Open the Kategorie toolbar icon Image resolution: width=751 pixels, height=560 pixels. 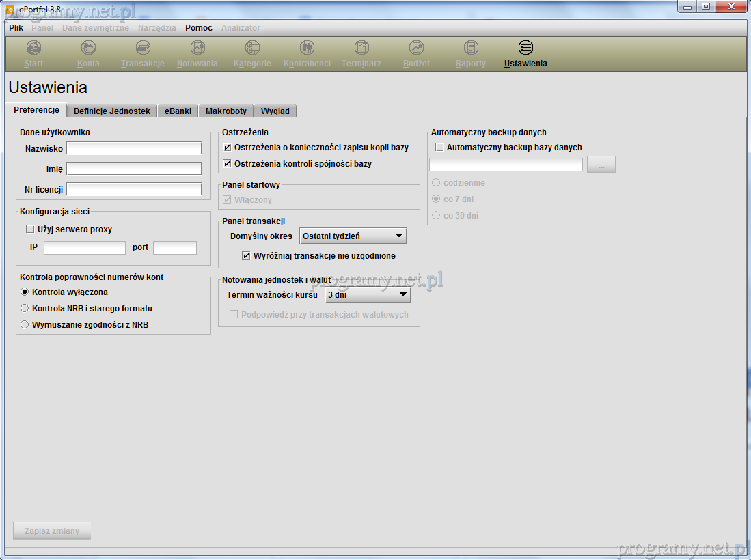pyautogui.click(x=252, y=48)
